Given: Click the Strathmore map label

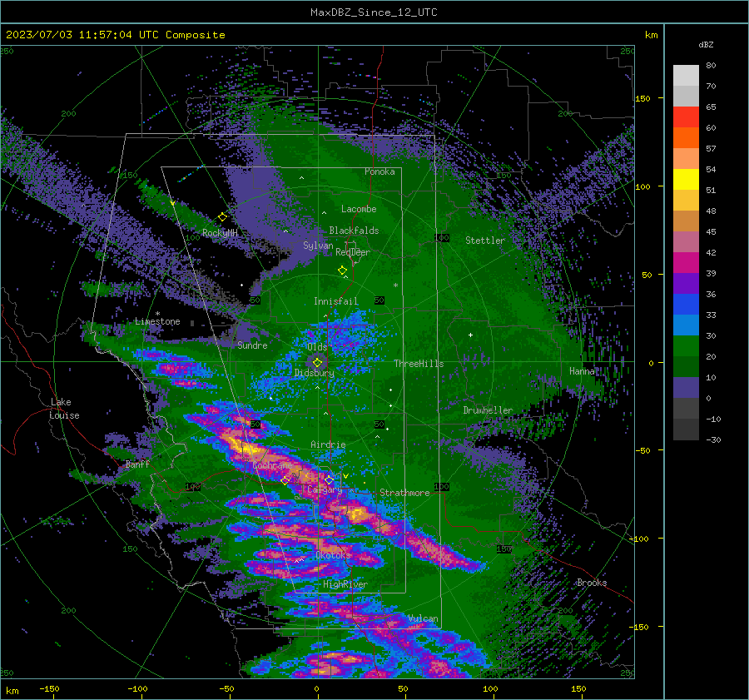Looking at the screenshot, I should [404, 493].
